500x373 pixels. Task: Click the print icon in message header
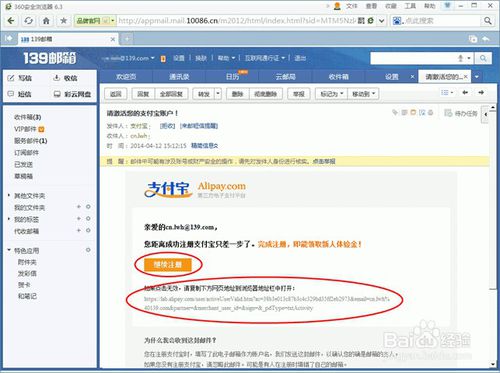431,113
